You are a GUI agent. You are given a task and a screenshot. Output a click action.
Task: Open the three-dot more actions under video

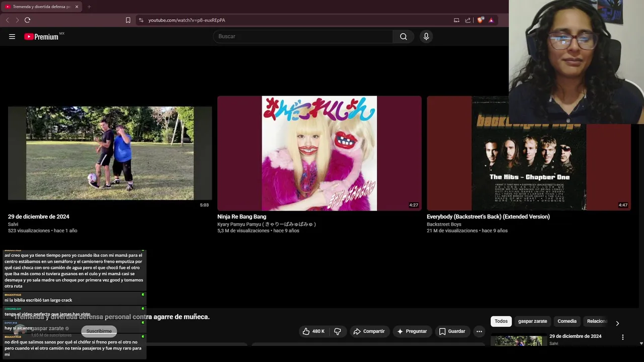[479, 331]
